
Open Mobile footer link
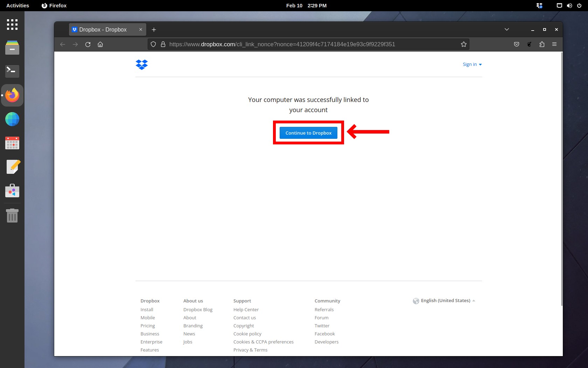point(148,318)
